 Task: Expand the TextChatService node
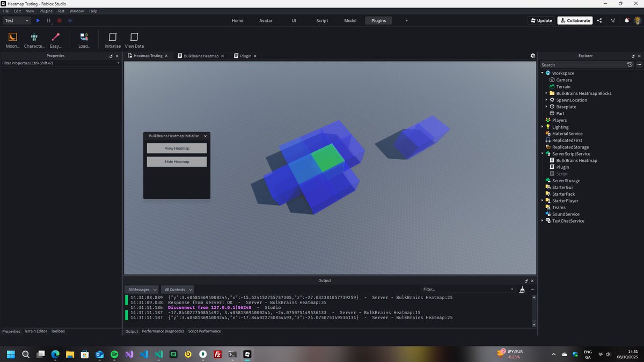(x=542, y=220)
